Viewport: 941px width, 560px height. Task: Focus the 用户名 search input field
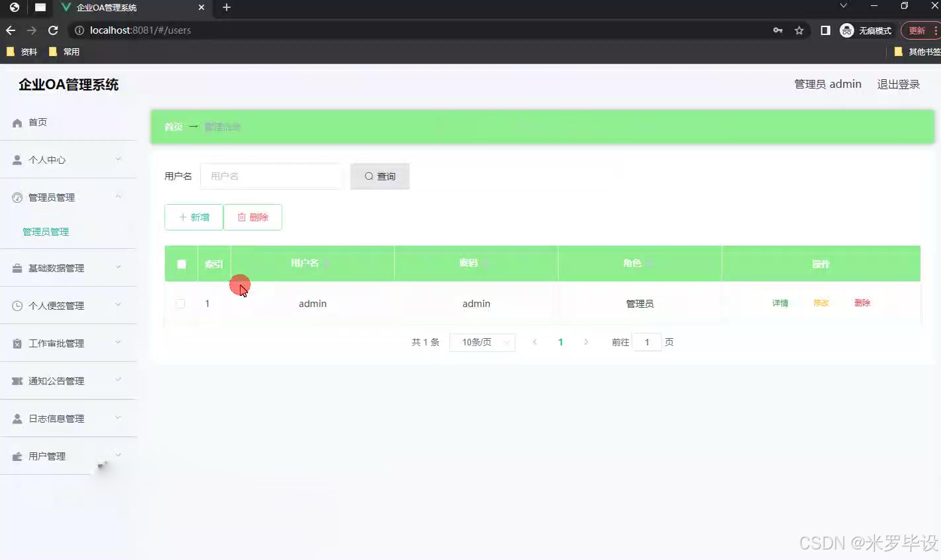(272, 176)
